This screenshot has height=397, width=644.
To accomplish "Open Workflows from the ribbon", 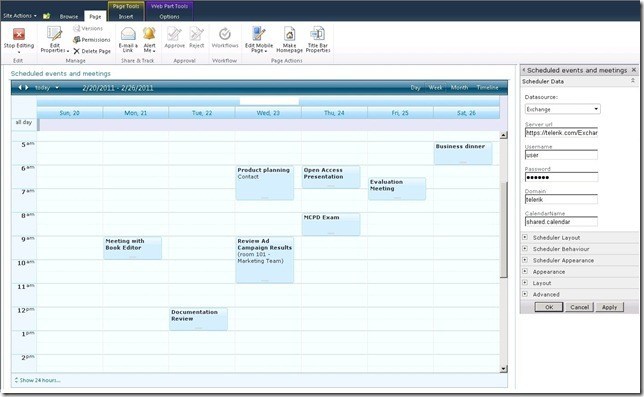I will pyautogui.click(x=225, y=38).
